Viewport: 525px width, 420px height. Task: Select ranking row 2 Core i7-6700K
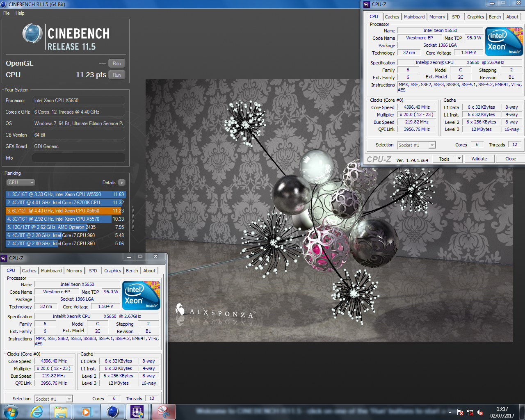(66, 203)
